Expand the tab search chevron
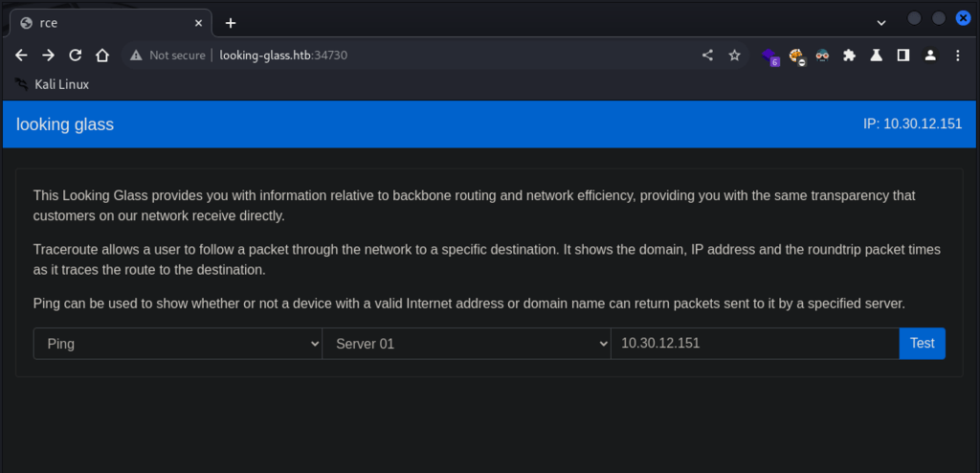This screenshot has width=980, height=473. (880, 22)
